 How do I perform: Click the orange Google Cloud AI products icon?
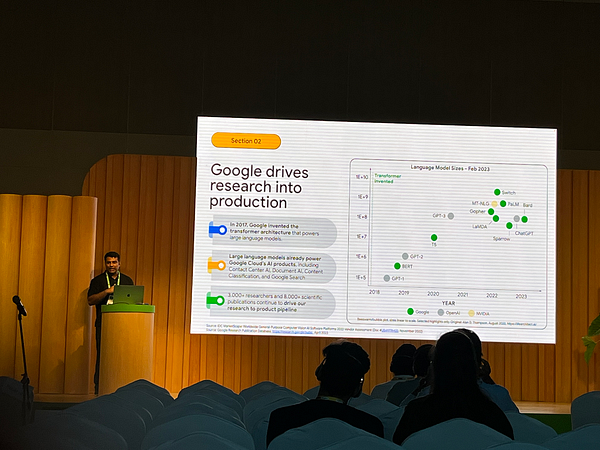(216, 265)
